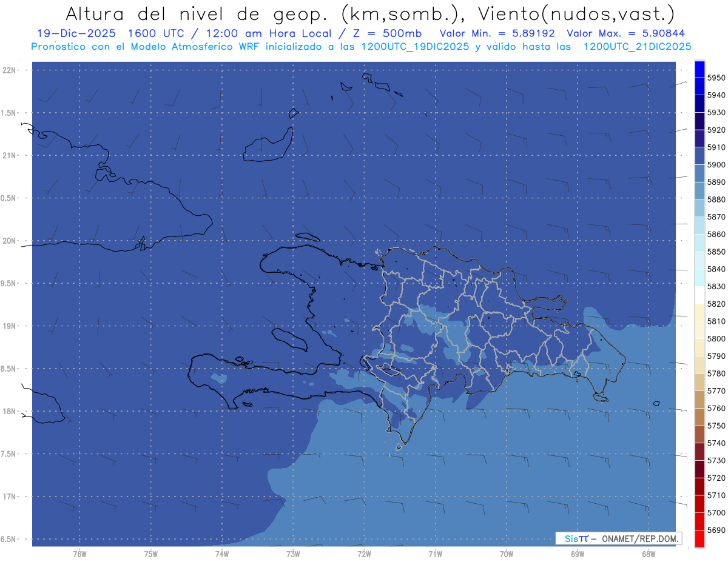
Task: Click the 21N latitude axis label
Action: (x=8, y=155)
